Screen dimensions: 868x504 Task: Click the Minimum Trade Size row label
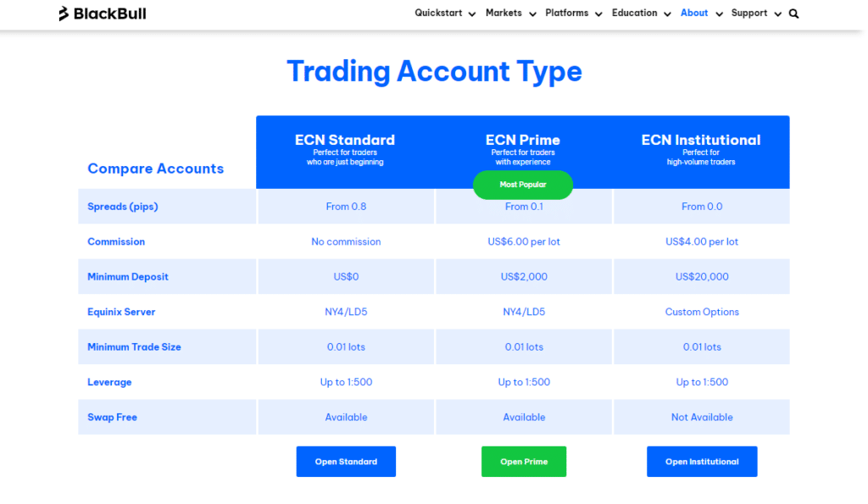(x=134, y=347)
